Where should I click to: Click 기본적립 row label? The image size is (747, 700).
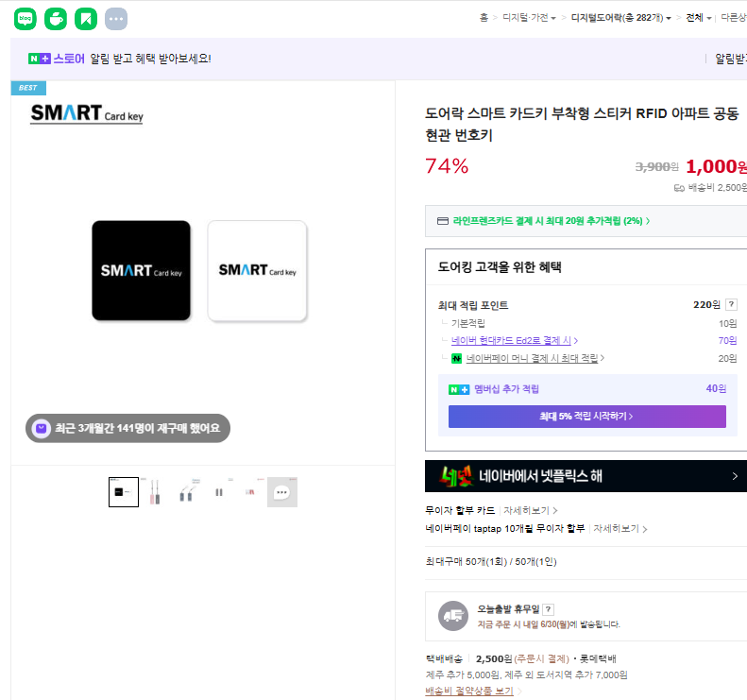[467, 324]
